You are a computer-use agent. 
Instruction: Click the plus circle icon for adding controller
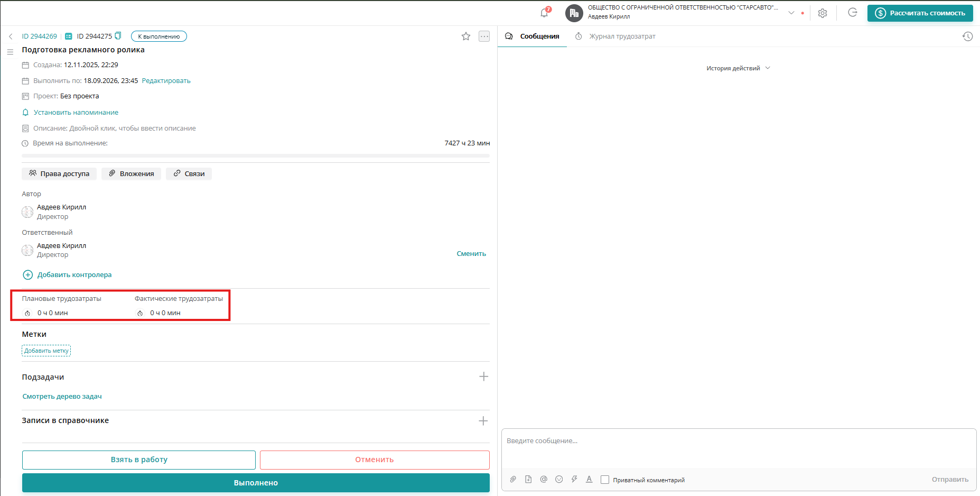click(x=27, y=275)
